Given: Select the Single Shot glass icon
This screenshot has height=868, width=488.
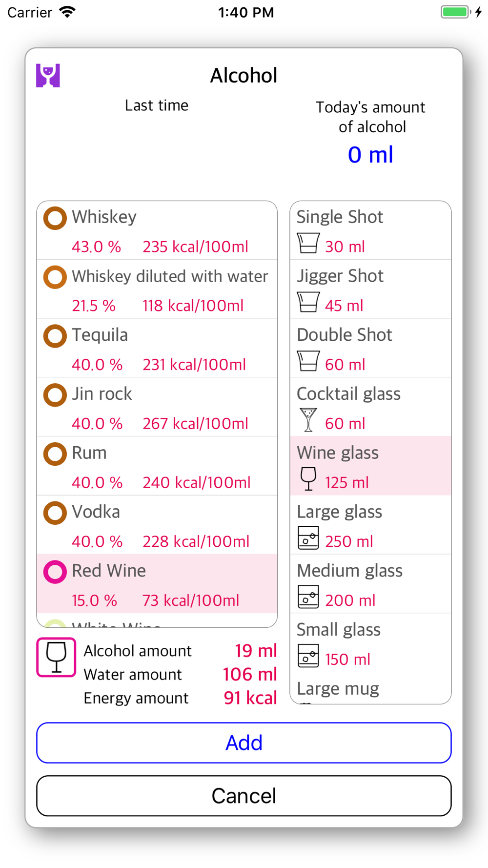Looking at the screenshot, I should (x=308, y=243).
